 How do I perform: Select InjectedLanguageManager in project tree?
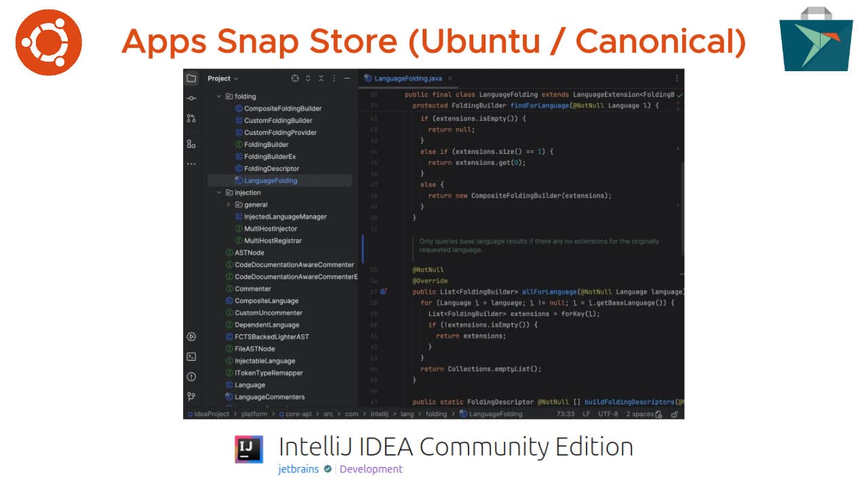(x=281, y=217)
